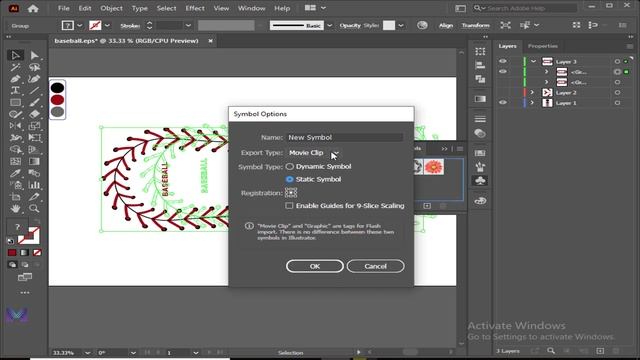This screenshot has height=360, width=640.
Task: Collapse Layer 3 in Layers panel
Action: 533,61
